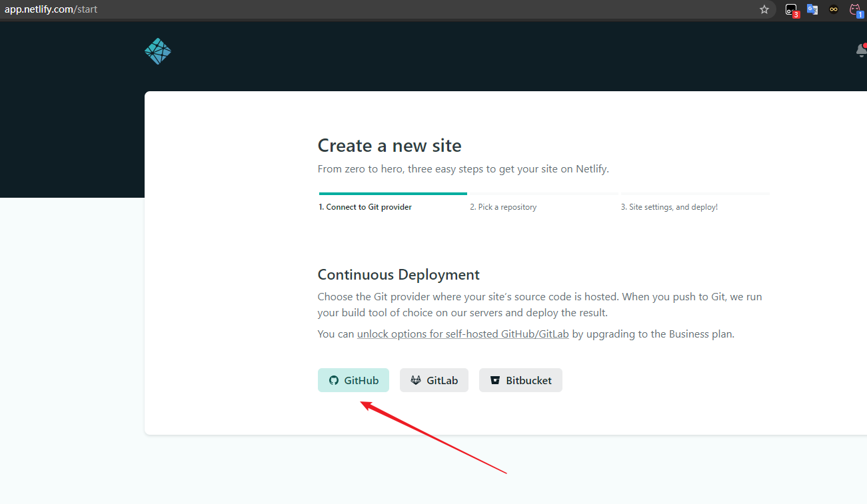Select step 2 Pick a repository
The height and width of the screenshot is (504, 867).
(x=503, y=207)
